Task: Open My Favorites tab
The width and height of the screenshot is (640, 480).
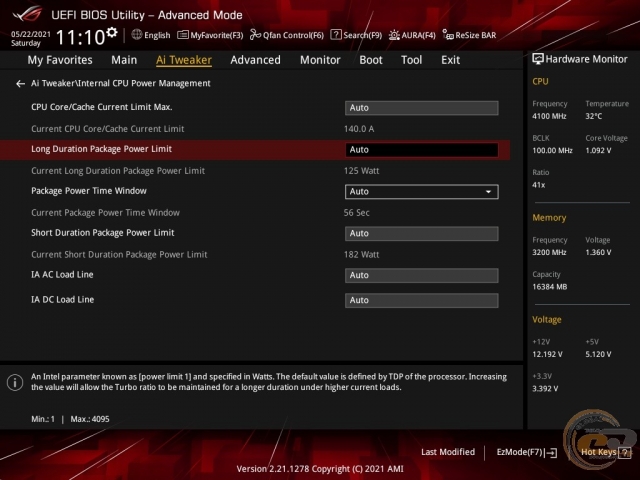Action: point(60,60)
